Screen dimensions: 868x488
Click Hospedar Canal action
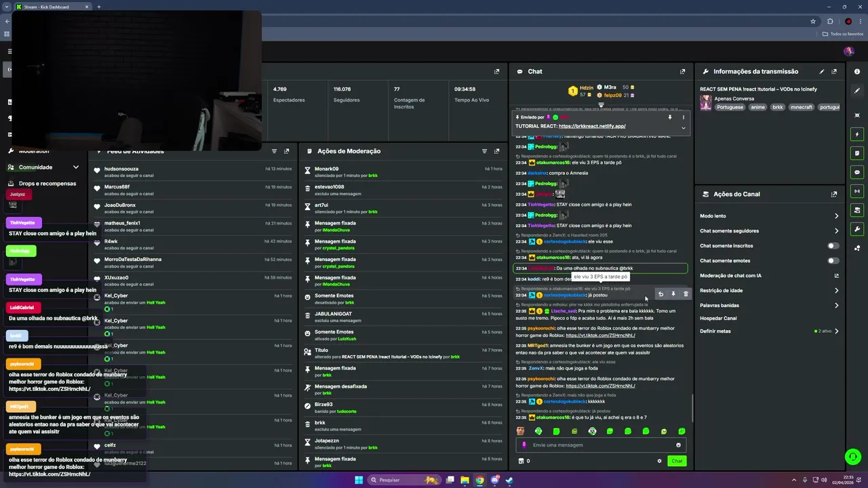pos(718,318)
